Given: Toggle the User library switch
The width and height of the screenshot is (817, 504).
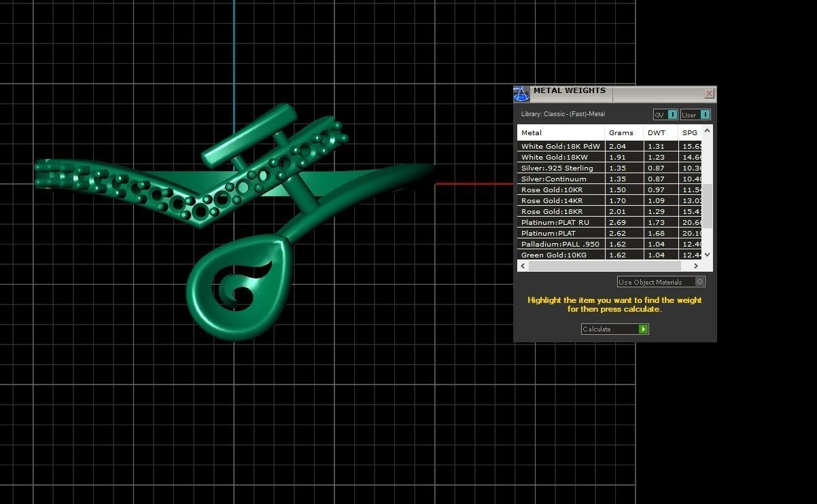Looking at the screenshot, I should click(695, 115).
